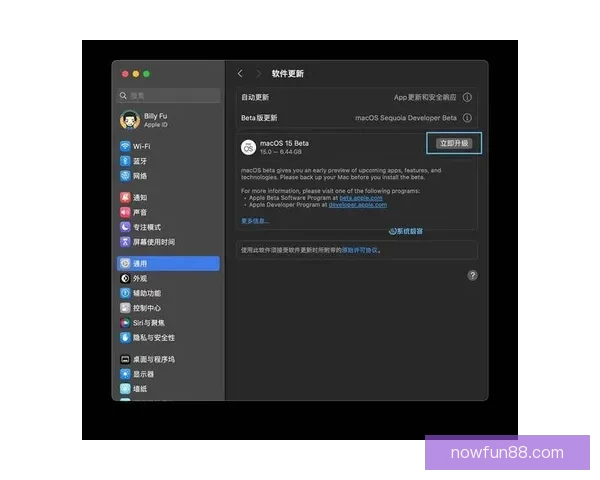
Task: Click the 自动更新 row label
Action: (x=255, y=97)
